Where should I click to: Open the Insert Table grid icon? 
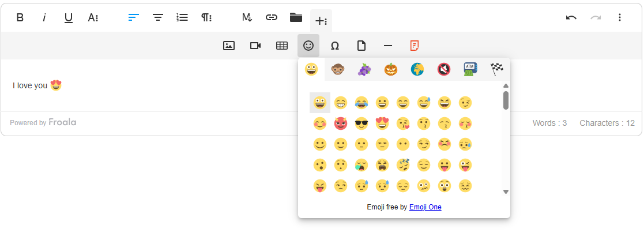coord(282,46)
